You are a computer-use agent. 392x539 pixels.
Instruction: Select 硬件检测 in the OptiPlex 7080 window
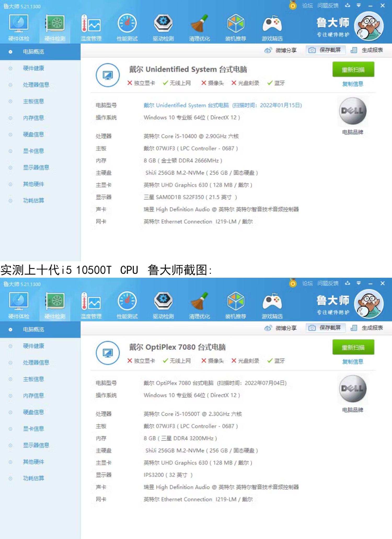coord(55,306)
